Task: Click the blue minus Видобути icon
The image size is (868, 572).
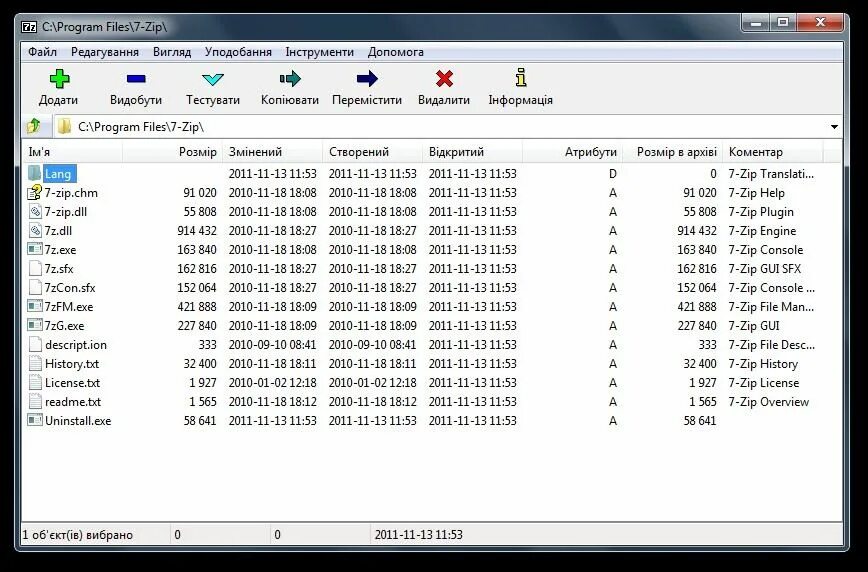Action: pos(136,79)
